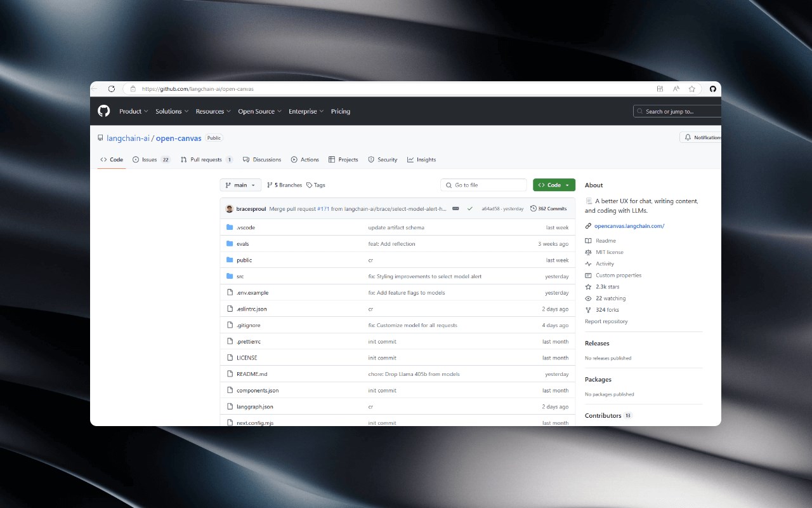Open the Enterprise dropdown menu

click(x=306, y=111)
